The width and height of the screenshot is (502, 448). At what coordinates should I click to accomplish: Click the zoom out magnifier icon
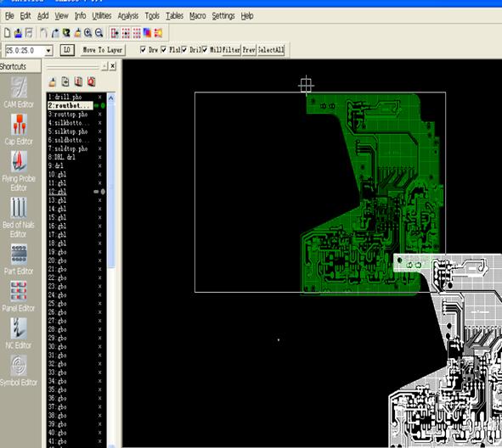click(x=99, y=32)
